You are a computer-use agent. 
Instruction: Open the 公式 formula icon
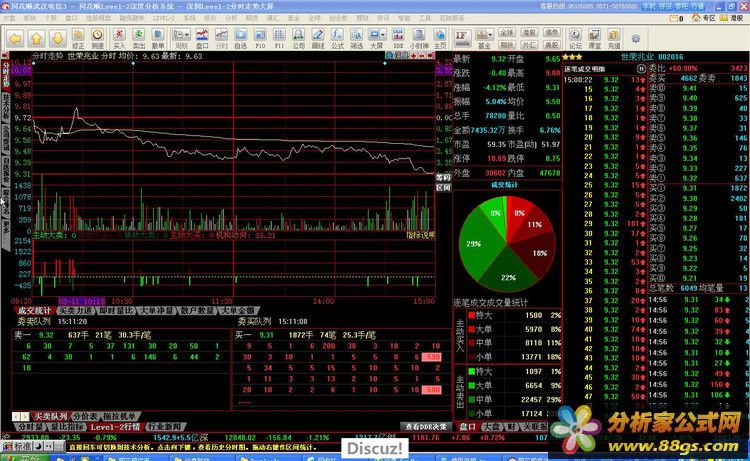pos(337,38)
